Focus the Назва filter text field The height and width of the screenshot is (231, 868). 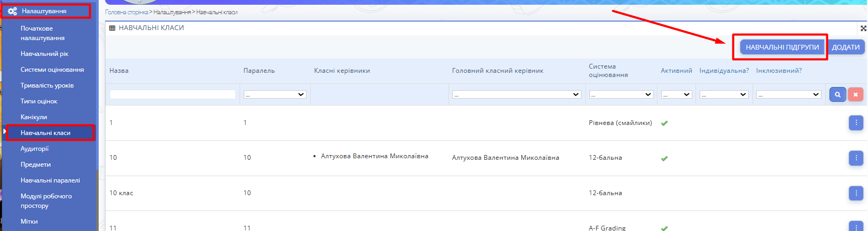pyautogui.click(x=173, y=94)
